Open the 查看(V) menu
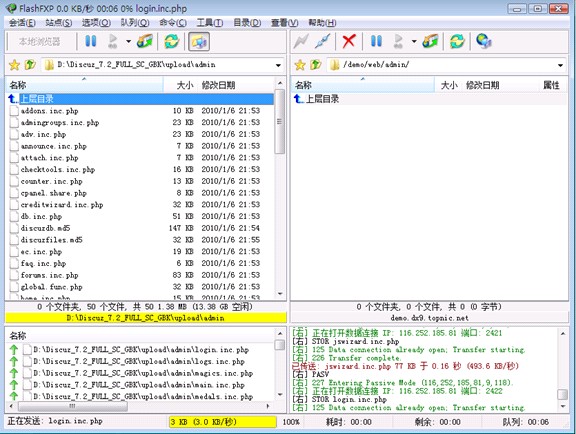The width and height of the screenshot is (576, 434). (285, 23)
